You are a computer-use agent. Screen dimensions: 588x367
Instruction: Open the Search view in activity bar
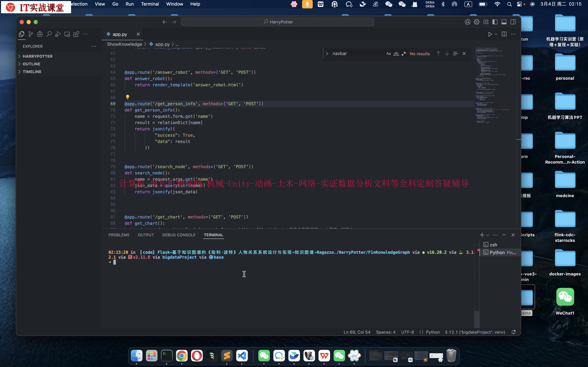pos(49,34)
